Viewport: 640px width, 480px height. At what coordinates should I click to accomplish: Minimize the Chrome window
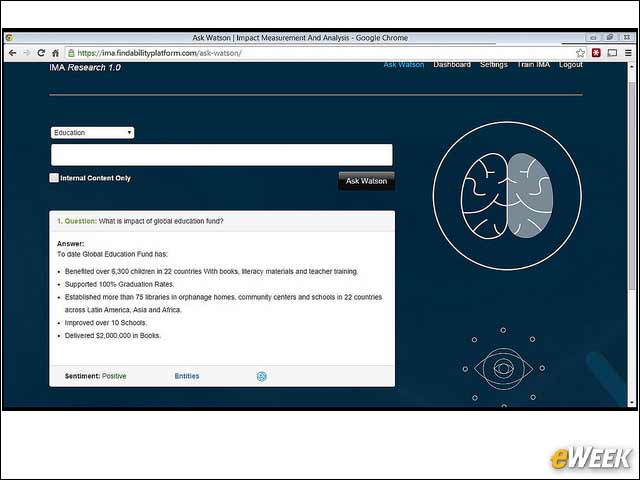(593, 37)
